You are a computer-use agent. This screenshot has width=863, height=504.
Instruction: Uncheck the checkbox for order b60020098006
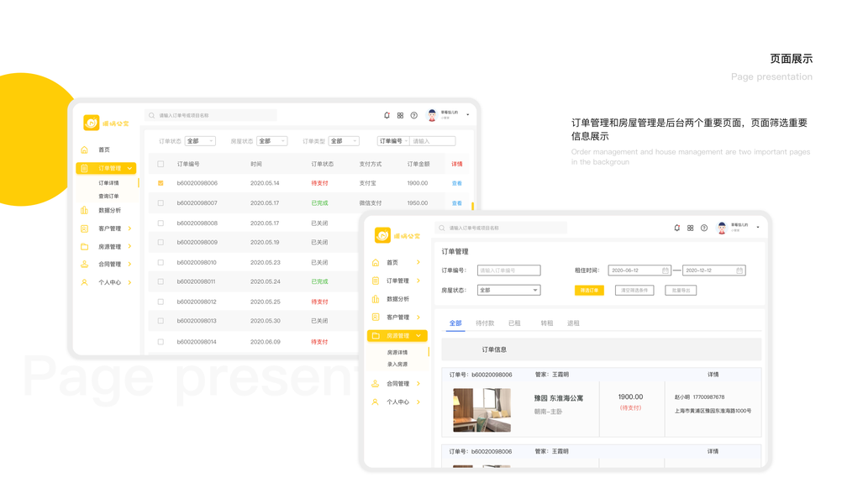pos(160,183)
